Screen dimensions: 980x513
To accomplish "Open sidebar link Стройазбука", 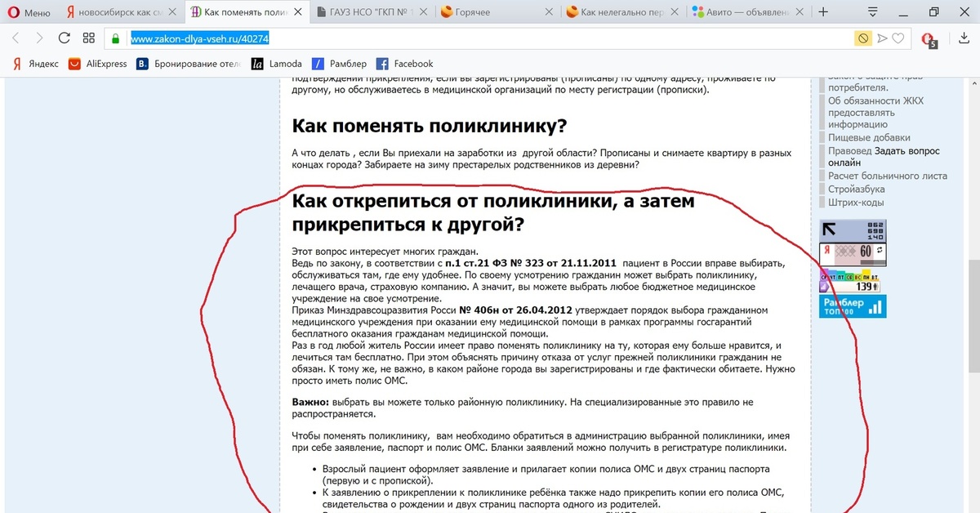I will pos(856,190).
